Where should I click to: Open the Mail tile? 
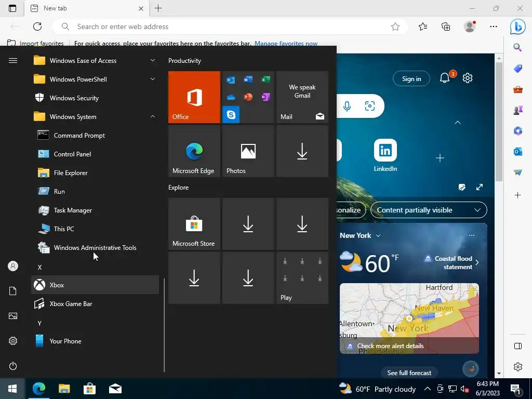coord(302,97)
